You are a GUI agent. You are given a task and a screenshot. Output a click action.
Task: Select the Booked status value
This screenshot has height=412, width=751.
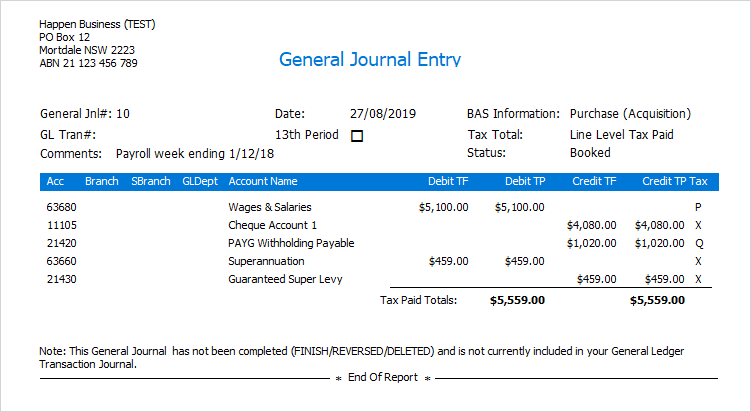pyautogui.click(x=590, y=154)
